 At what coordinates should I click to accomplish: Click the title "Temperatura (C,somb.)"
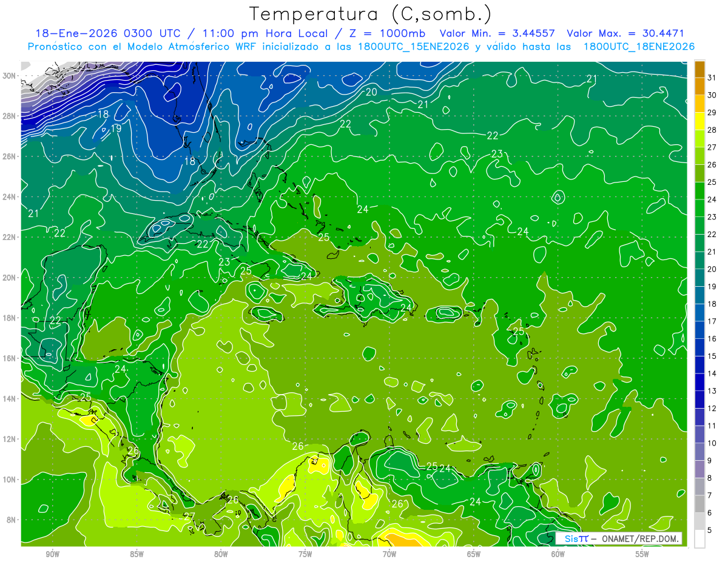coord(371,14)
